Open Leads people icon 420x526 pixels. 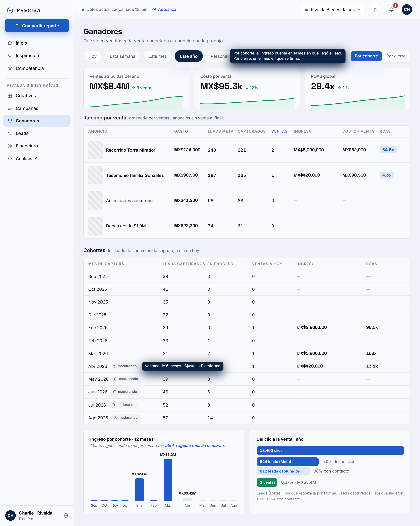tap(10, 133)
